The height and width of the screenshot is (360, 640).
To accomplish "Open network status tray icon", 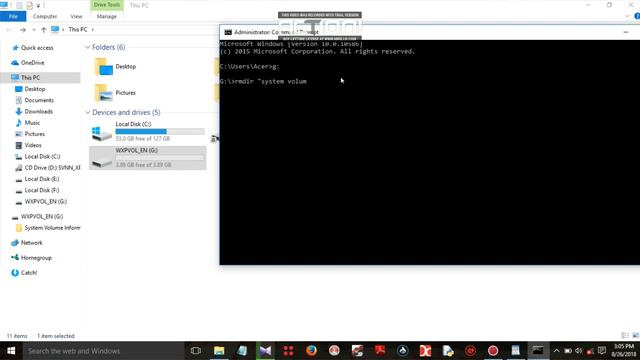I will click(x=590, y=351).
